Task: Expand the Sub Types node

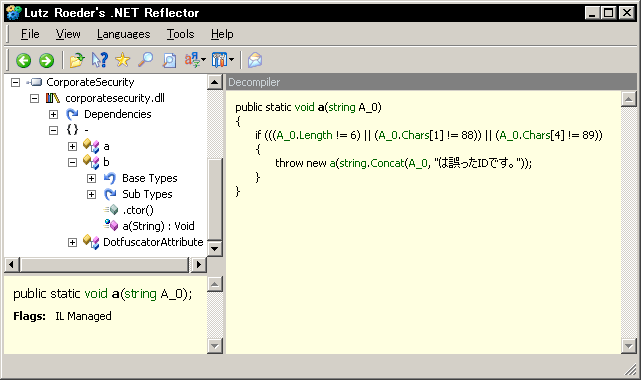Action: pyautogui.click(x=92, y=194)
